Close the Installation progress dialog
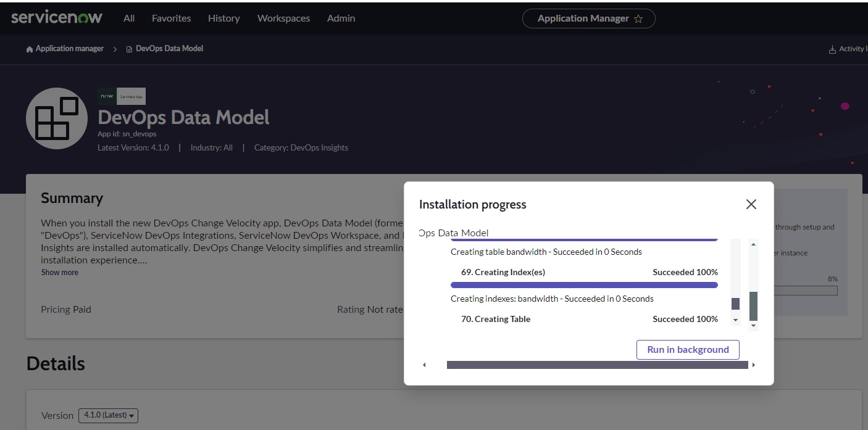The width and height of the screenshot is (868, 430). tap(751, 204)
